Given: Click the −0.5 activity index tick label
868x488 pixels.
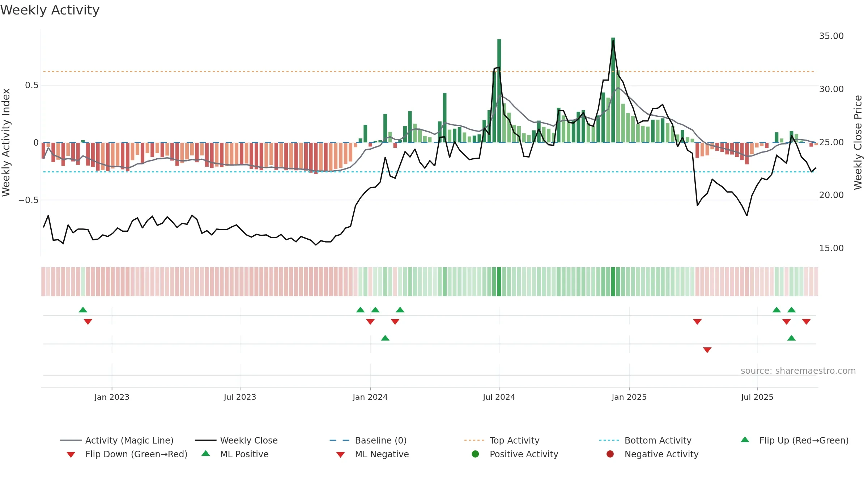Looking at the screenshot, I should pyautogui.click(x=28, y=200).
